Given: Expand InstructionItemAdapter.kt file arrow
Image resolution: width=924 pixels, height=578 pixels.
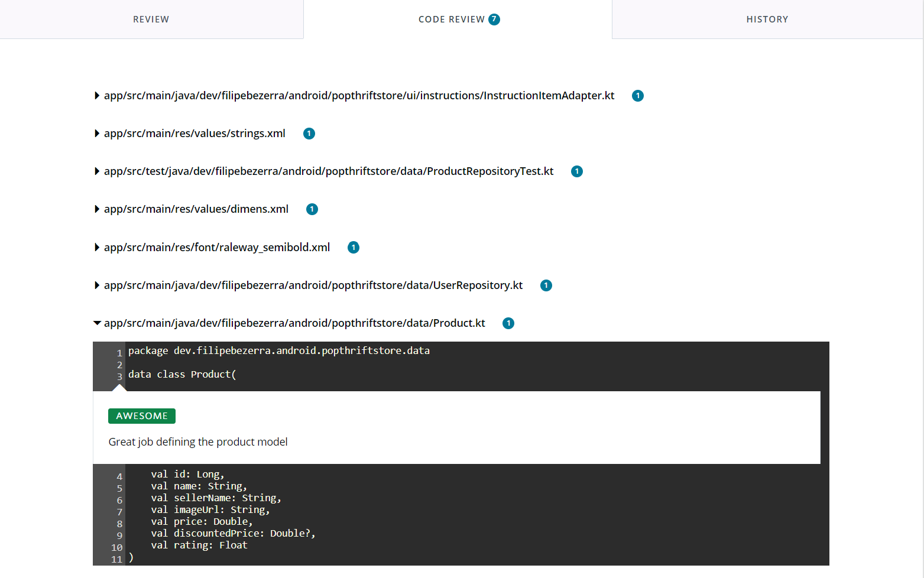Looking at the screenshot, I should point(97,96).
